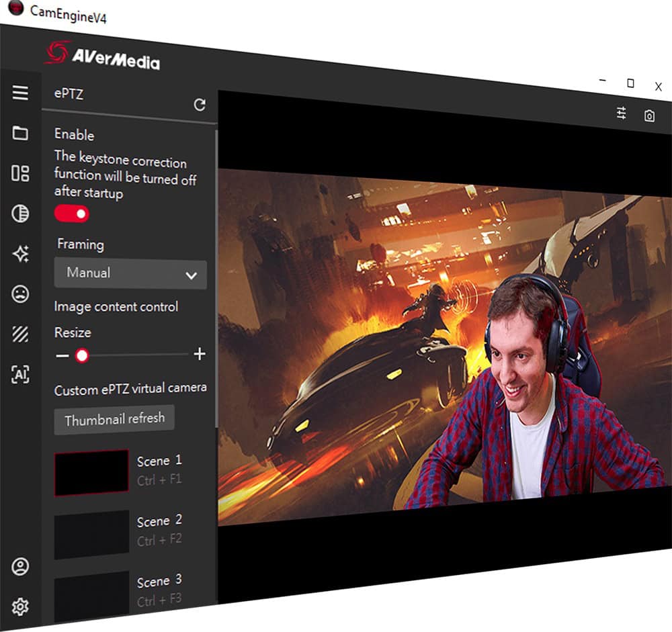Select the Scene 3 thumbnail

coord(91,596)
